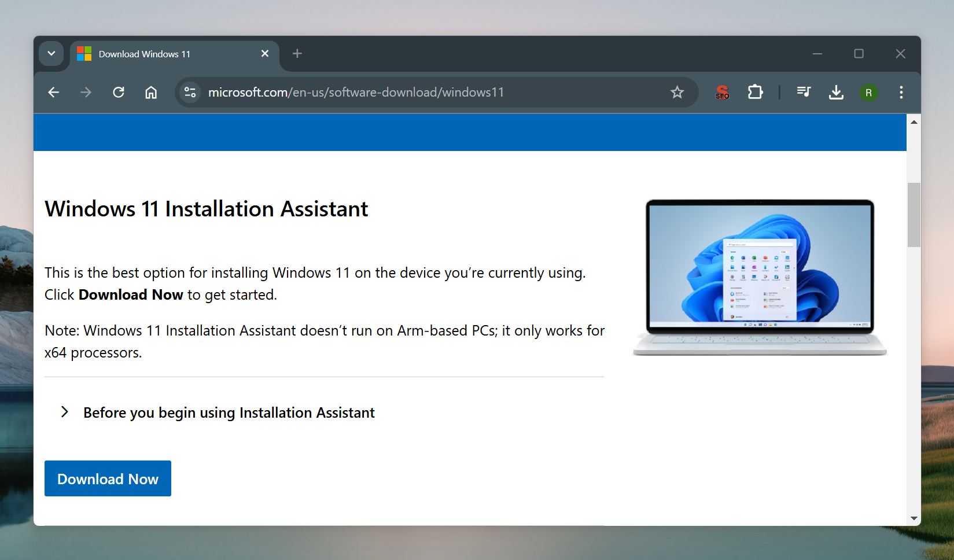
Task: Bookmark this page with the star icon
Action: pos(677,93)
